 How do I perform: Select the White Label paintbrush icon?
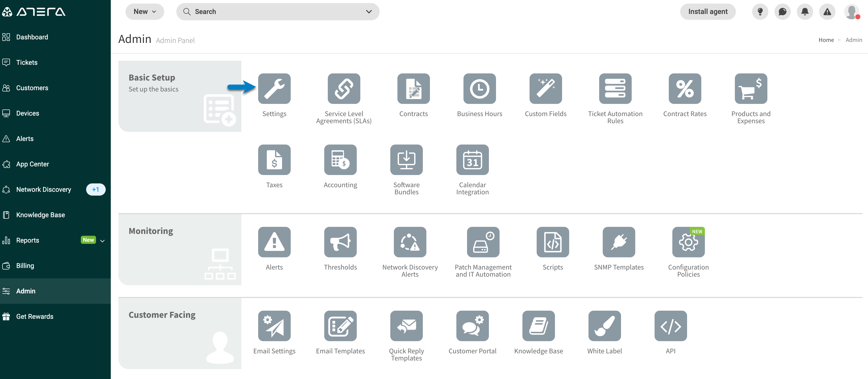coord(604,326)
